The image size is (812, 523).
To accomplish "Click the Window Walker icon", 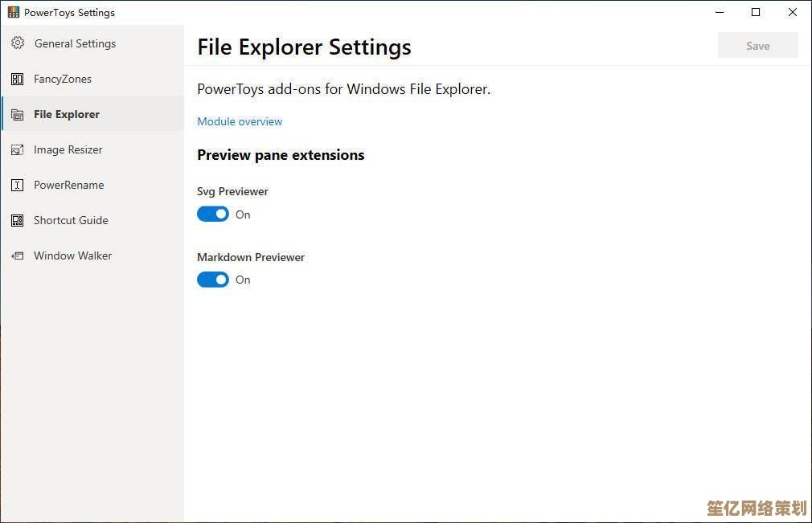I will point(18,255).
